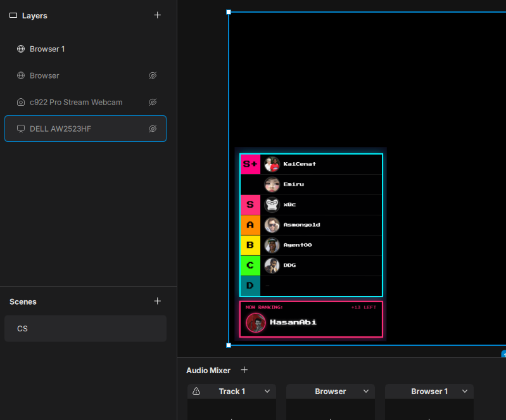Click the Browser 1 mixer track header
This screenshot has width=506, height=420.
click(x=429, y=391)
